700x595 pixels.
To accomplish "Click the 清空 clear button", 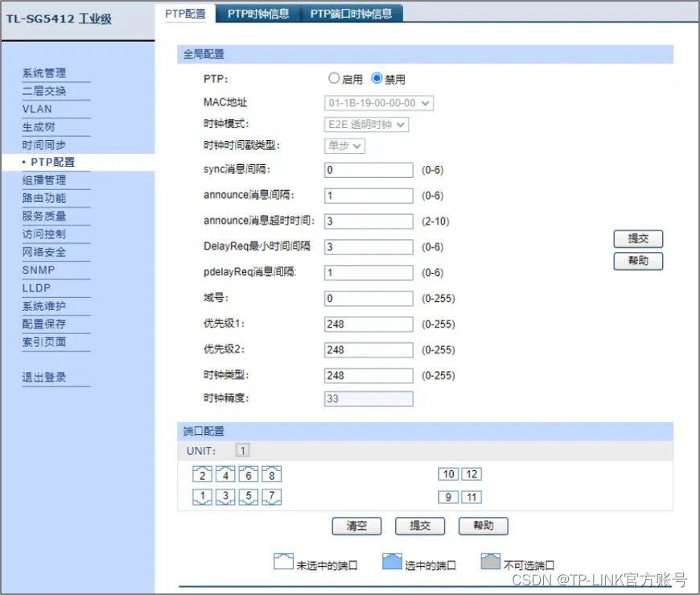I will 356,526.
